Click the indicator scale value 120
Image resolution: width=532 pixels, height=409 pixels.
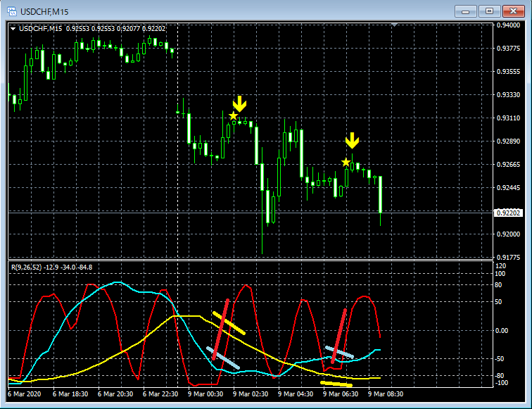(x=501, y=266)
